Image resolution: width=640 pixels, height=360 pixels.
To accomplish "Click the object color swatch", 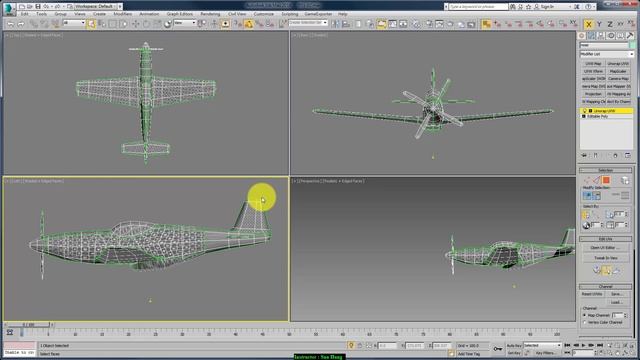I will 632,45.
